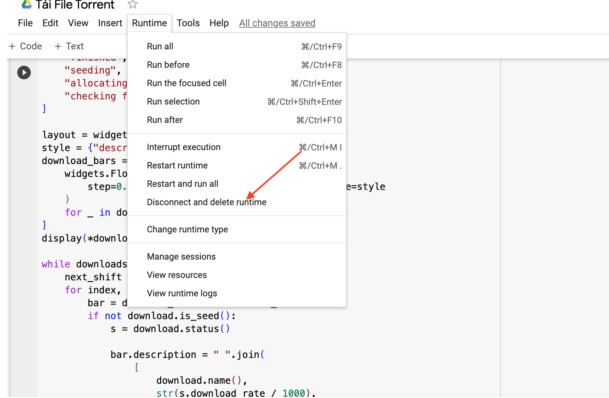The height and width of the screenshot is (398, 609).
Task: Choose Run the focused cell
Action: pos(237,83)
